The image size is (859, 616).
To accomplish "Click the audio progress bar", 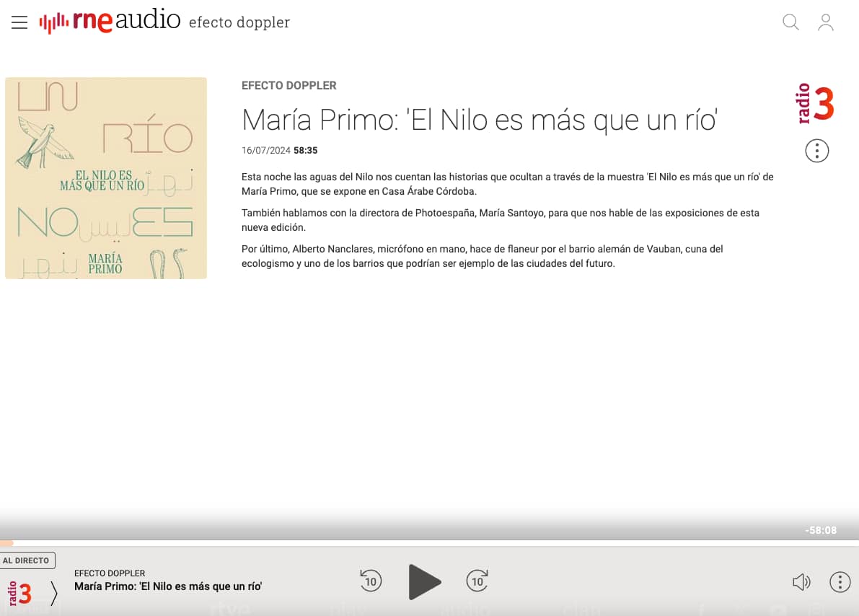I will coord(429,542).
